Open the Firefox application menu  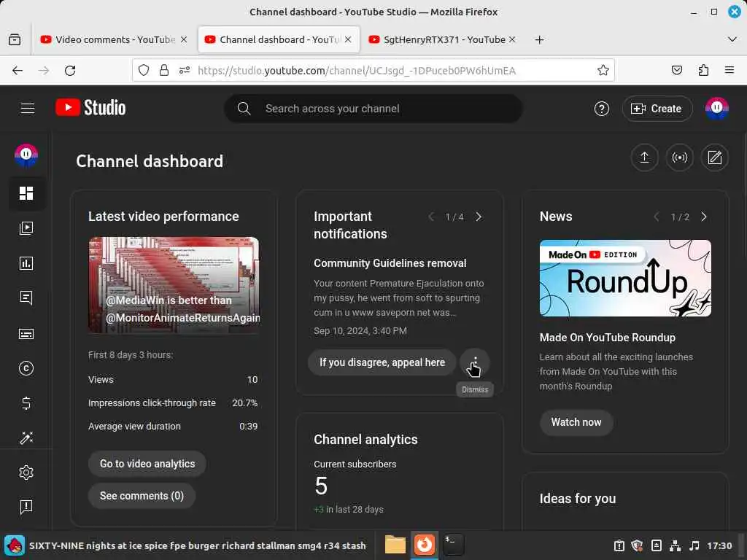click(x=729, y=71)
